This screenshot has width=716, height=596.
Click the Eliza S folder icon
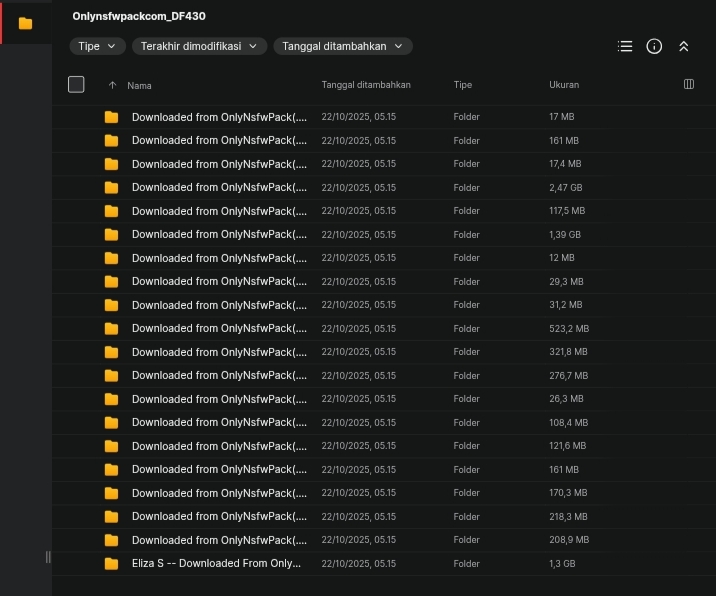tap(111, 564)
